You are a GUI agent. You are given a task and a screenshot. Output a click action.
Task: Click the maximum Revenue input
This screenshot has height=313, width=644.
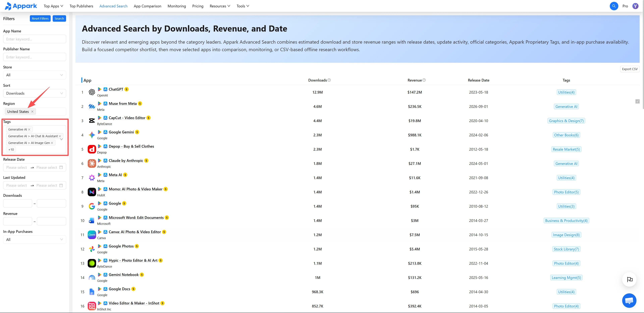coord(51,221)
